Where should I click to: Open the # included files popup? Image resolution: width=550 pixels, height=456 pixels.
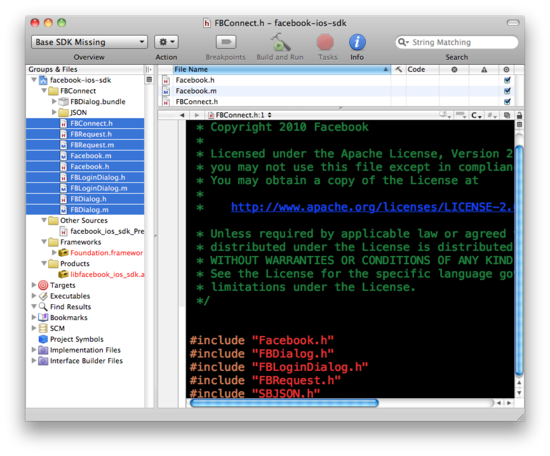click(491, 115)
